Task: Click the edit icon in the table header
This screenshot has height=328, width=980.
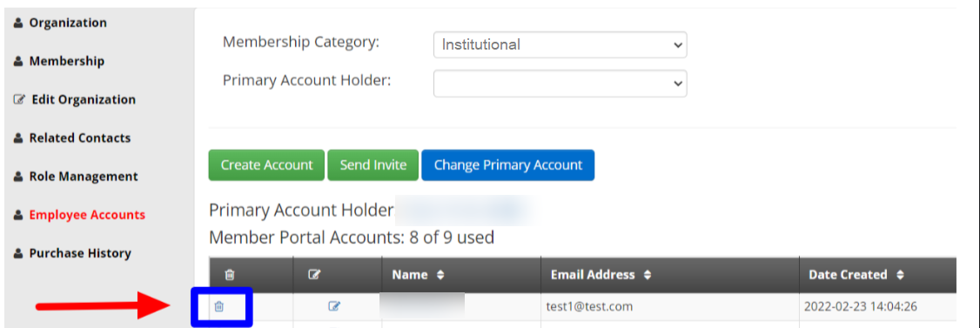Action: [x=315, y=275]
